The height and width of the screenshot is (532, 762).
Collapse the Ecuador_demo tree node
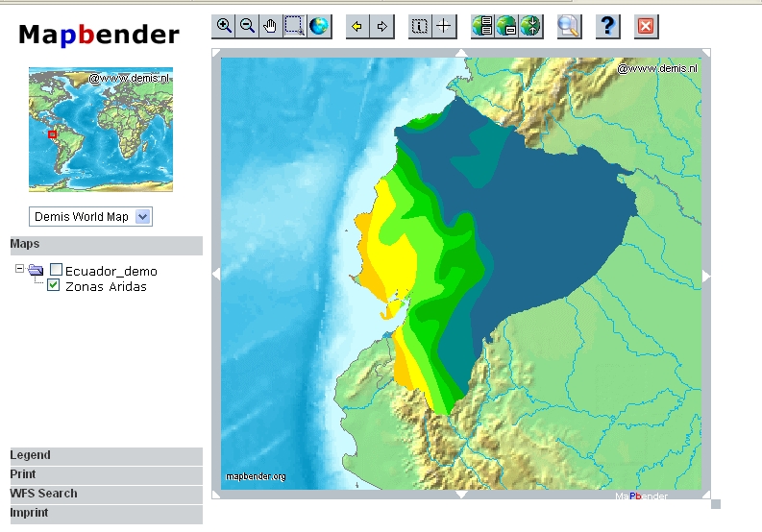click(19, 270)
